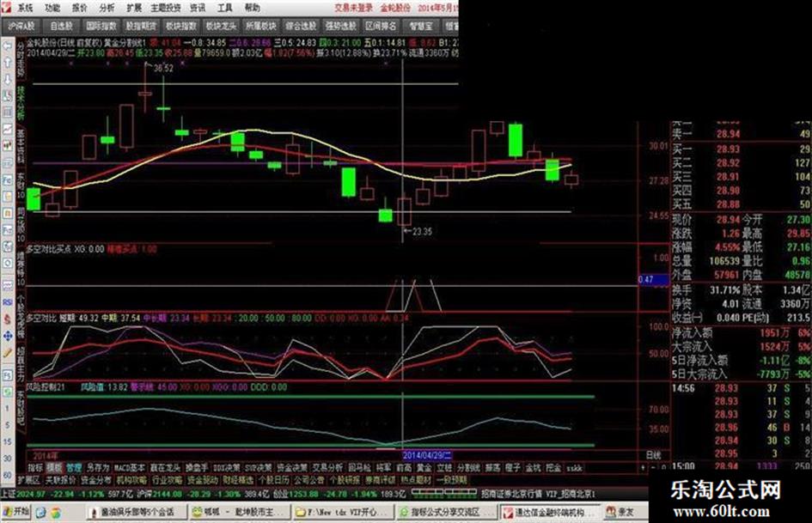Click the line chart icon in left sidebar
812x523 pixels.
click(7, 130)
